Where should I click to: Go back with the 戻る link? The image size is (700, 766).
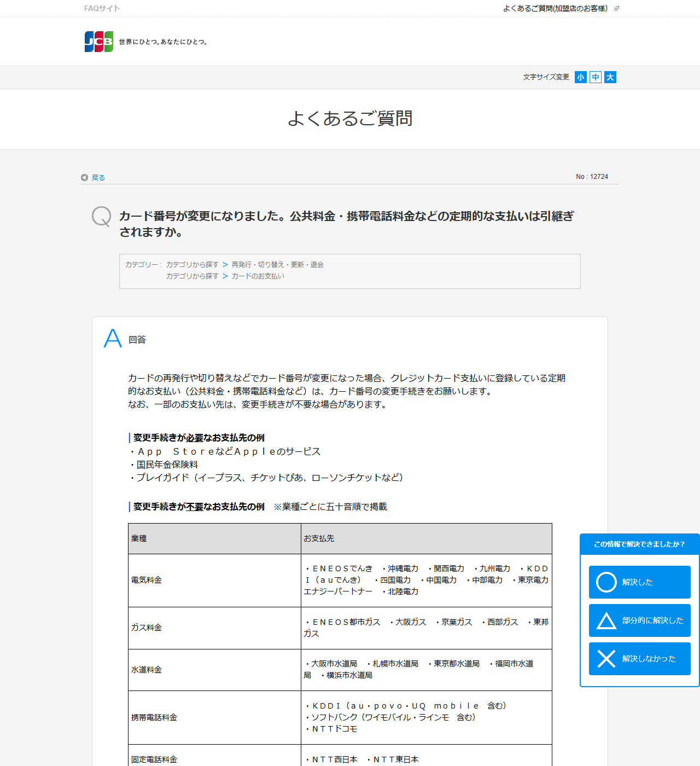point(98,177)
